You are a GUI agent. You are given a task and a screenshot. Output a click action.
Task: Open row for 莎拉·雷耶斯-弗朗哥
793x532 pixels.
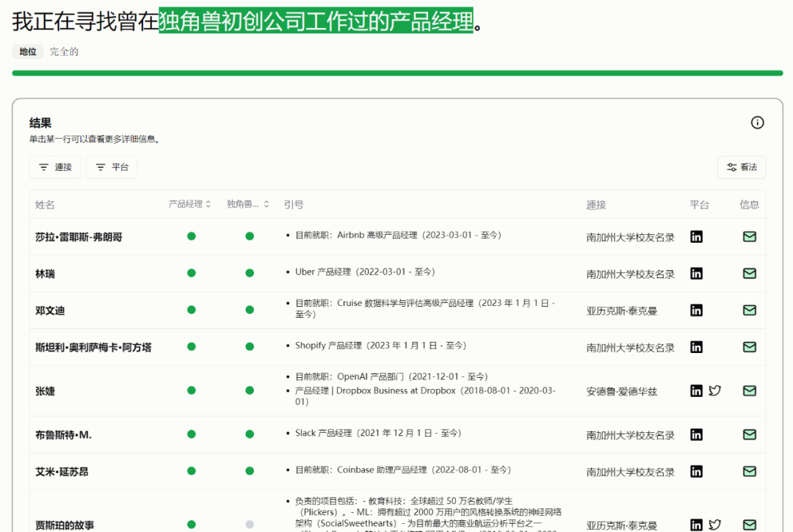(x=397, y=236)
